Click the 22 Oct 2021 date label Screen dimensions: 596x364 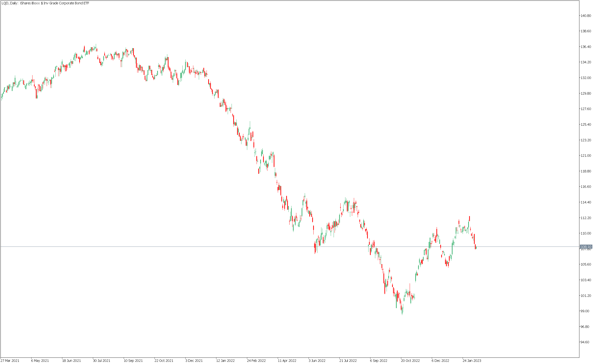(x=164, y=361)
